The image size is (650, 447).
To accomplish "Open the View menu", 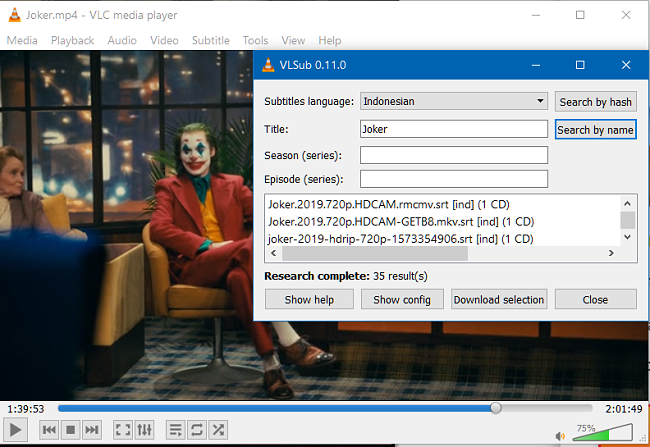I will pos(293,40).
